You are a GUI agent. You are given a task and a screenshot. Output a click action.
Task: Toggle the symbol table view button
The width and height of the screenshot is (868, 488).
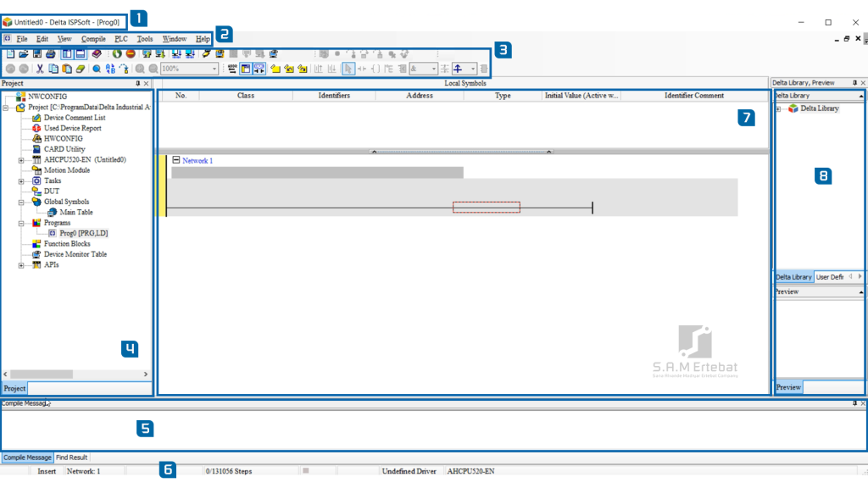click(245, 69)
